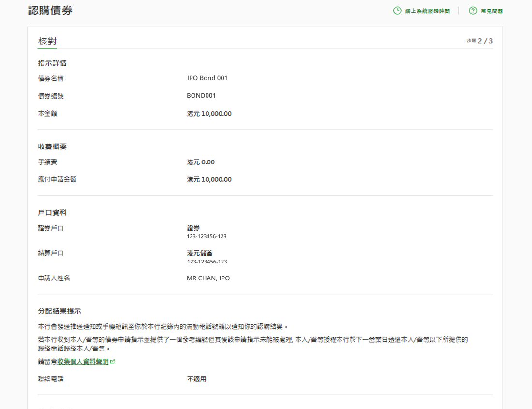Click the question mark FAQ icon
This screenshot has height=409, width=532.
473,11
